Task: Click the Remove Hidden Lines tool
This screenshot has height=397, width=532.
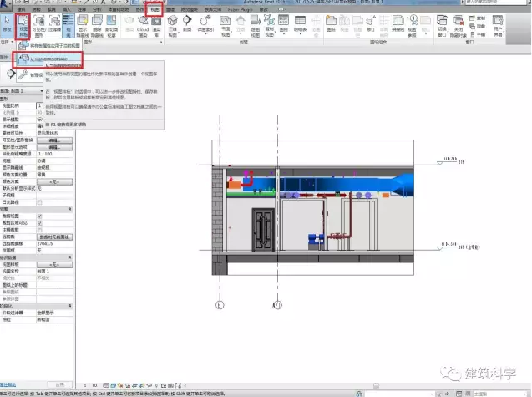Action: tap(97, 26)
